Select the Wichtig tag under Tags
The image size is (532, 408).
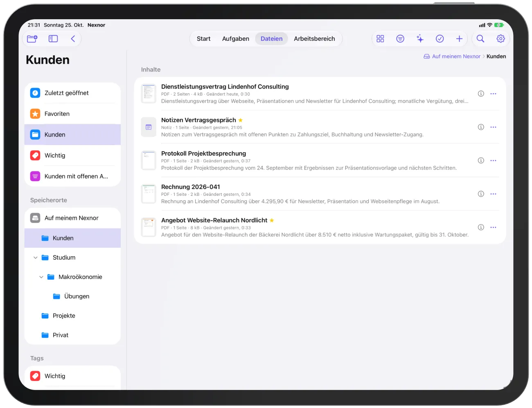tap(72, 376)
